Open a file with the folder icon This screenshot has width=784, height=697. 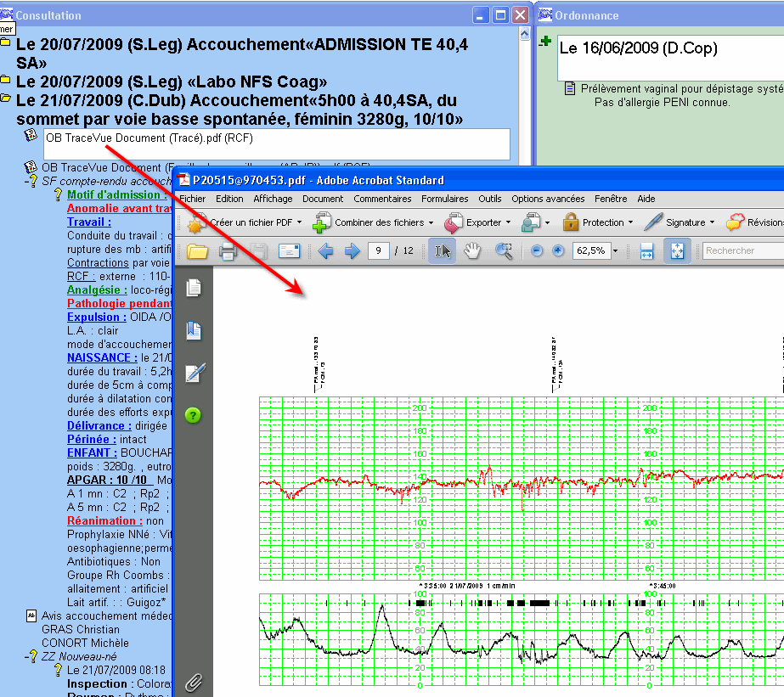(x=198, y=250)
